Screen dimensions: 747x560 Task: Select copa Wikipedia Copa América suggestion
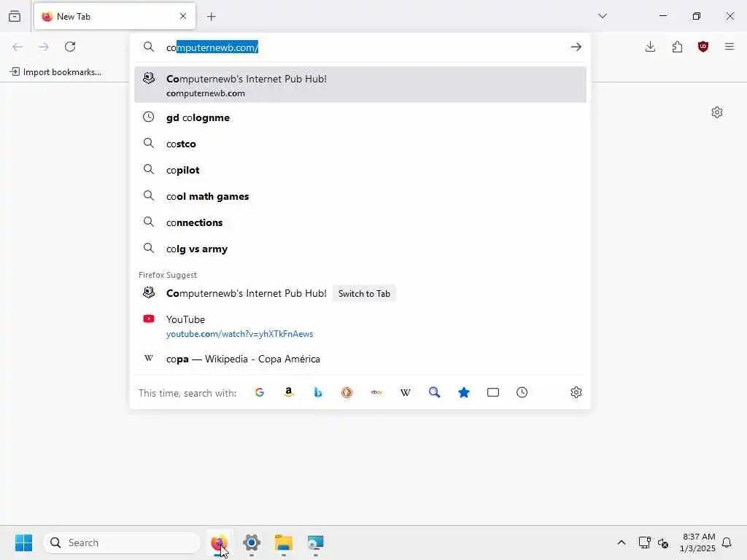point(360,359)
